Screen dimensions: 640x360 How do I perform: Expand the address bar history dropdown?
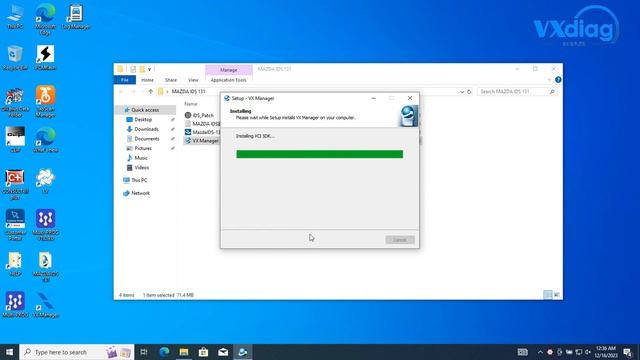462,91
